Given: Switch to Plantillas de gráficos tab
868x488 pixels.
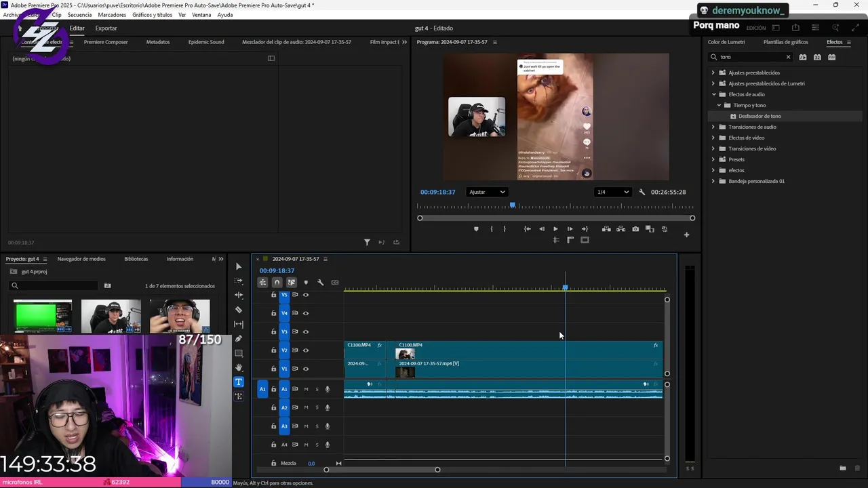Looking at the screenshot, I should (785, 42).
